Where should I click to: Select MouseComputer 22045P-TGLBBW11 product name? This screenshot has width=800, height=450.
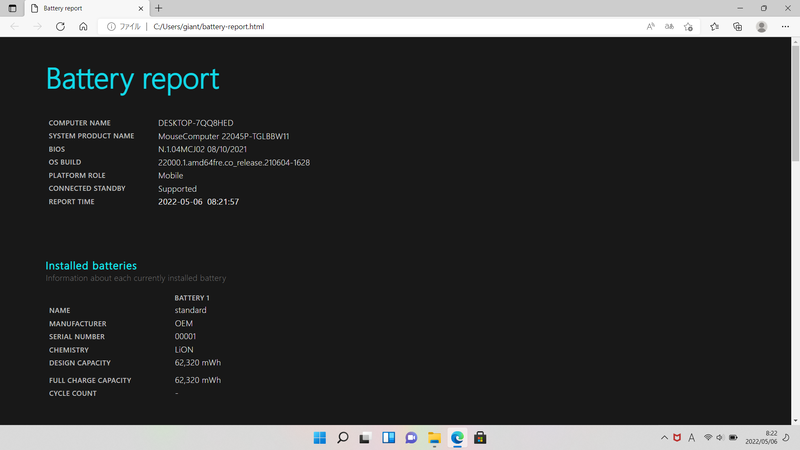(223, 136)
